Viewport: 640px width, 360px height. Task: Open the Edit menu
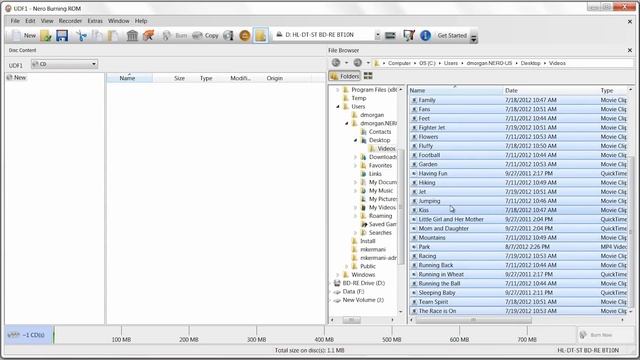click(30, 21)
